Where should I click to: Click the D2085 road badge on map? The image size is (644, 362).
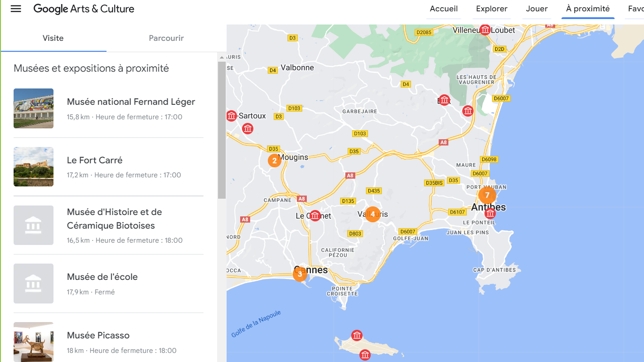(x=424, y=32)
